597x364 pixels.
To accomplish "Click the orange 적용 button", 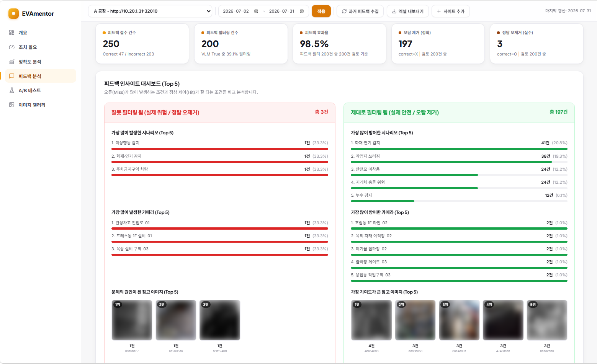I will (x=321, y=11).
